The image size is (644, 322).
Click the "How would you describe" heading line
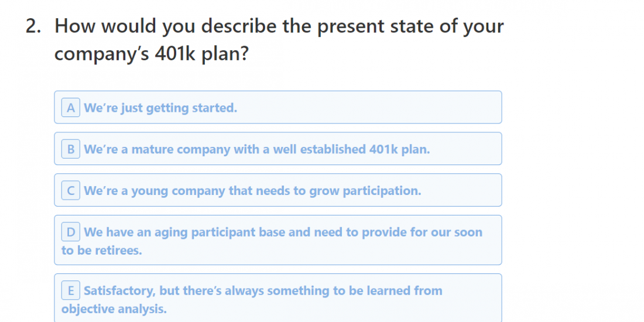(279, 27)
